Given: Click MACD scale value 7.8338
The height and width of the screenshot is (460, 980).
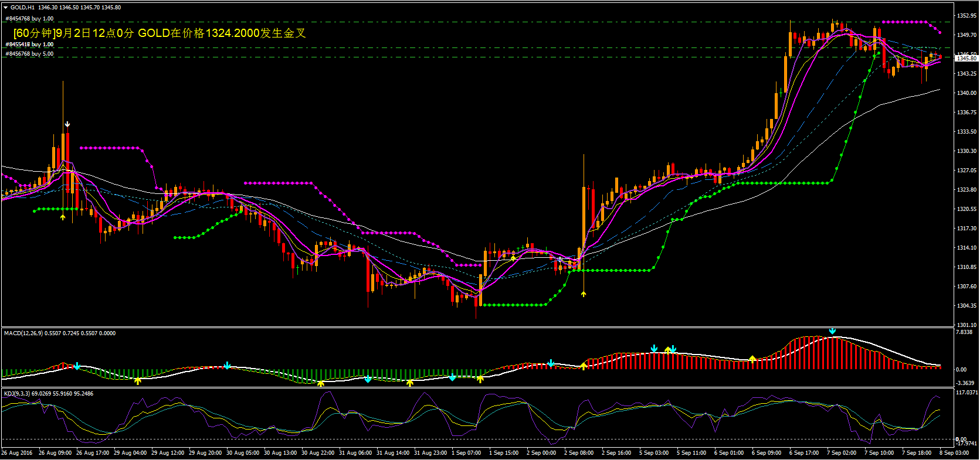Looking at the screenshot, I should (964, 332).
